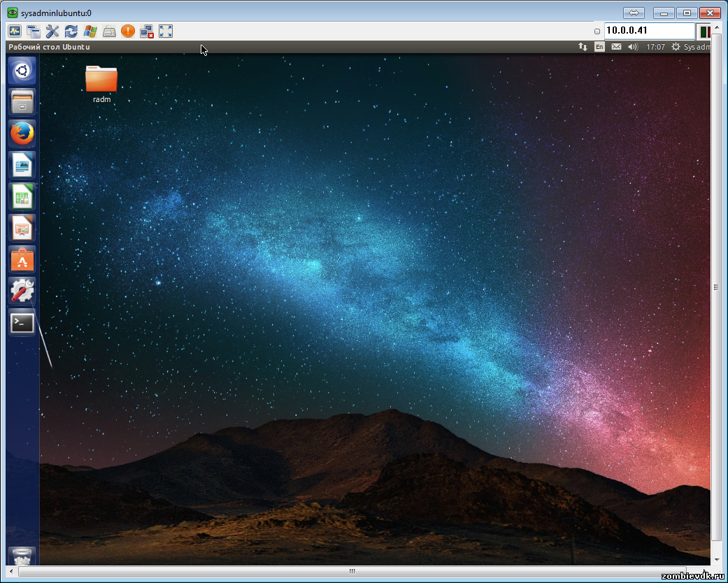
Task: Open the network connections indicator menu
Action: [x=583, y=47]
